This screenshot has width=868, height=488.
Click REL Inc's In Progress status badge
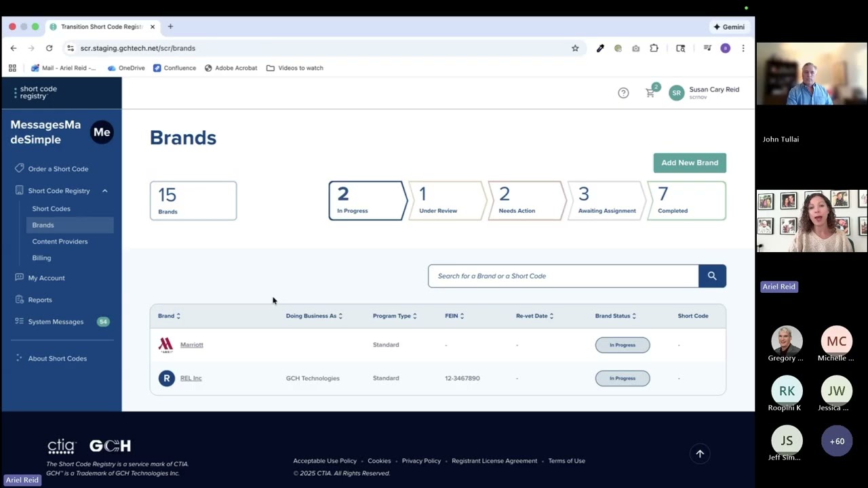click(x=623, y=378)
